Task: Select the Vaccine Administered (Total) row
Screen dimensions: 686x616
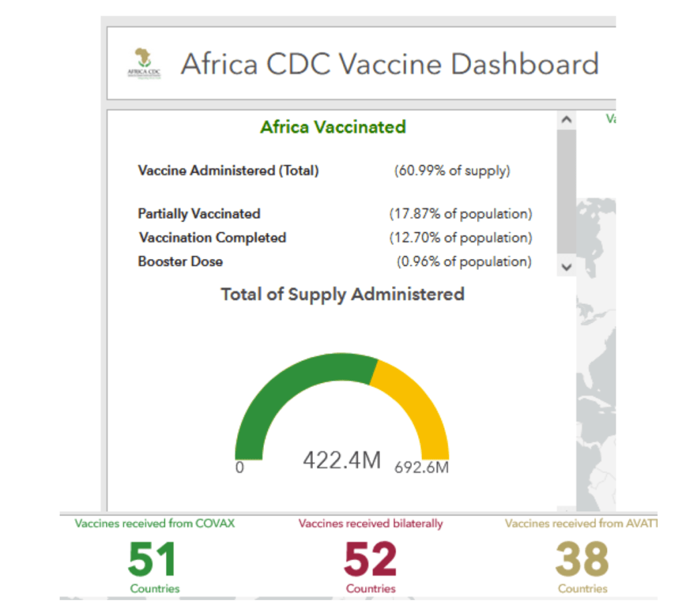Action: [x=228, y=171]
